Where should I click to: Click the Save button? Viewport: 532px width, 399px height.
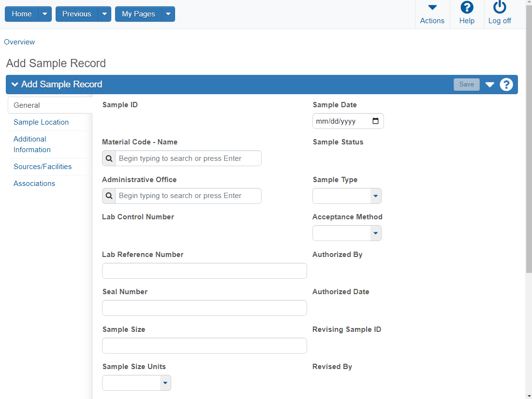pyautogui.click(x=467, y=85)
